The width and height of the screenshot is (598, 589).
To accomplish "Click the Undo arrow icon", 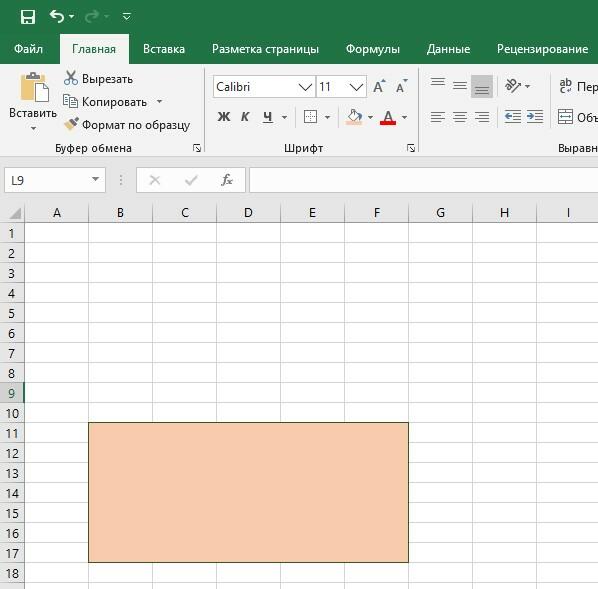I will (x=56, y=17).
